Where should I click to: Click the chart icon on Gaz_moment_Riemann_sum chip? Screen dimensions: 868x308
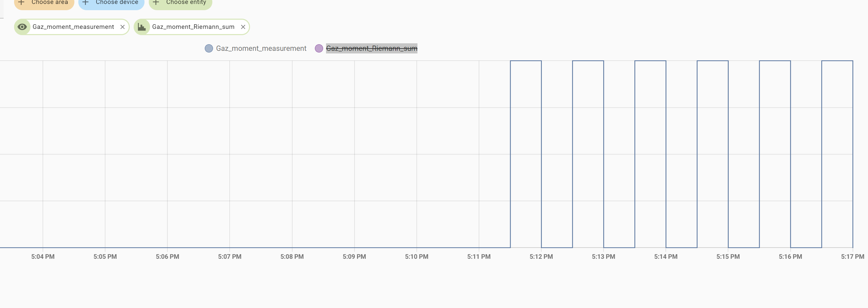pos(142,27)
